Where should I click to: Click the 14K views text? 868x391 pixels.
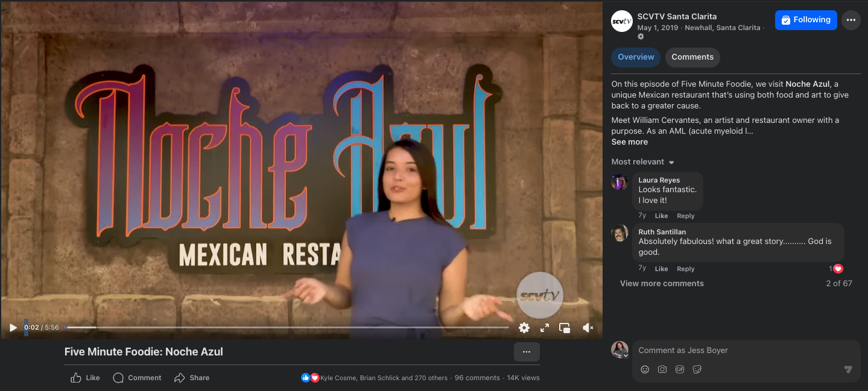[523, 378]
